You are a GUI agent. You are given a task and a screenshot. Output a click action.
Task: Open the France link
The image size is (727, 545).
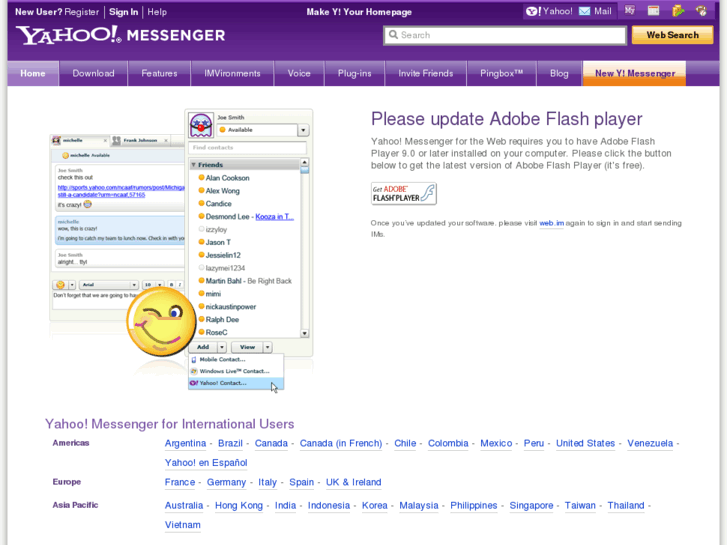(180, 482)
